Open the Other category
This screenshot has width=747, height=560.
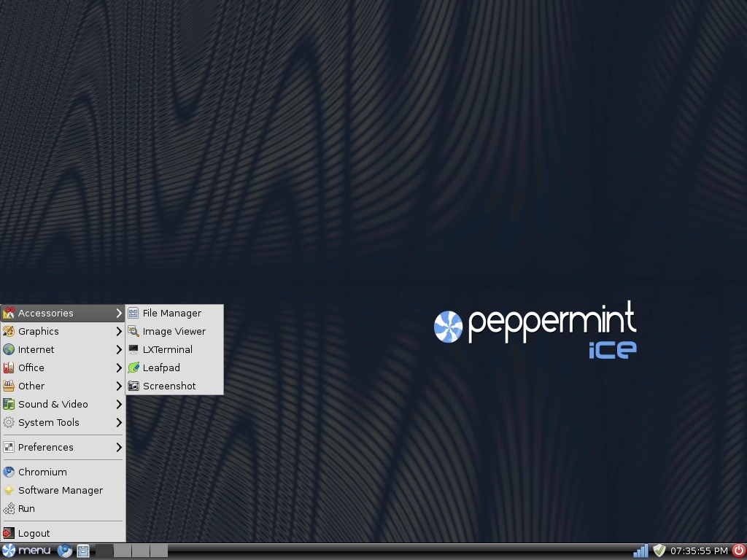pos(63,386)
